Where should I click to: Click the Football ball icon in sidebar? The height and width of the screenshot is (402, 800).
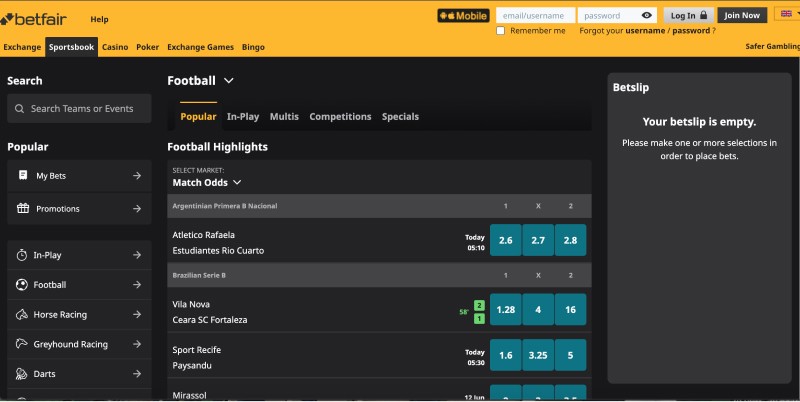click(x=21, y=285)
